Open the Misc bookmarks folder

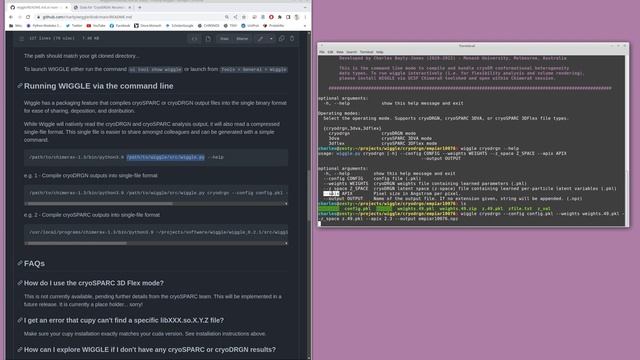pyautogui.click(x=16, y=26)
